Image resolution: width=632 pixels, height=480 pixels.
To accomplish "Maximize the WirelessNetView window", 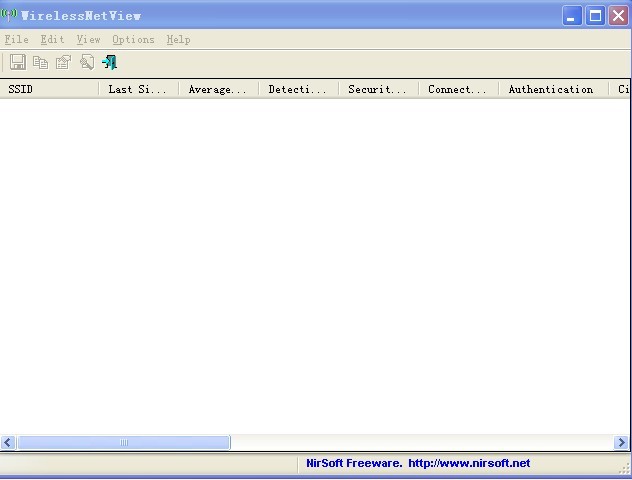I will coord(595,15).
